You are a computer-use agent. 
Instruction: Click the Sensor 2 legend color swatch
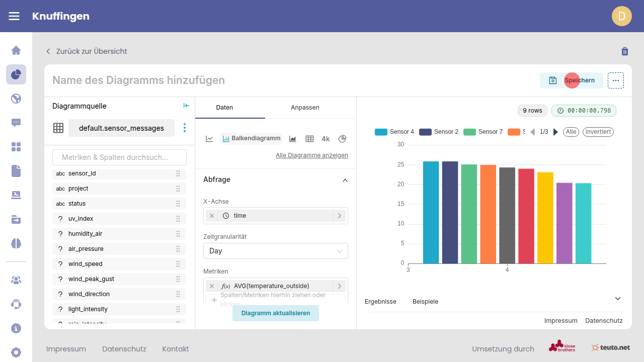pyautogui.click(x=426, y=132)
